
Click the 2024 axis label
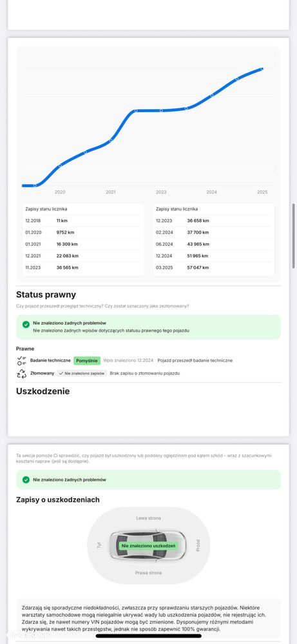[x=212, y=192]
